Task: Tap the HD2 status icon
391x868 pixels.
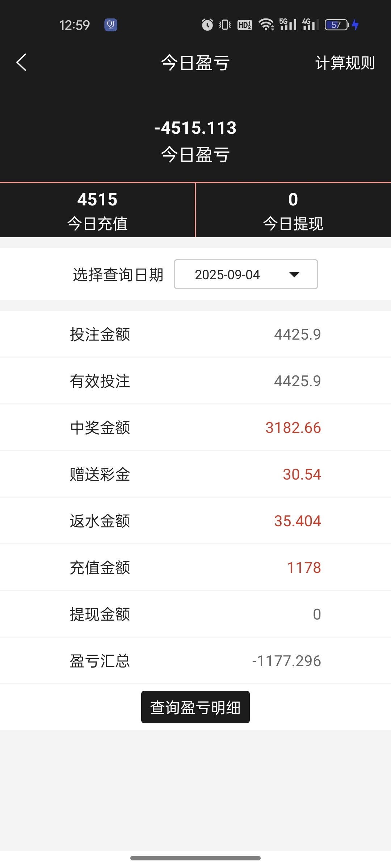Action: point(245,25)
